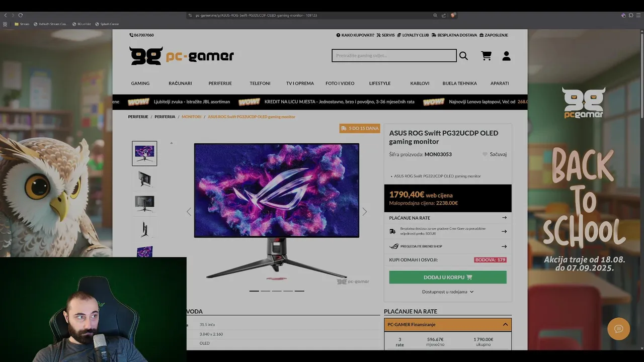The height and width of the screenshot is (362, 644).
Task: Call phone number 067007060
Action: [141, 35]
